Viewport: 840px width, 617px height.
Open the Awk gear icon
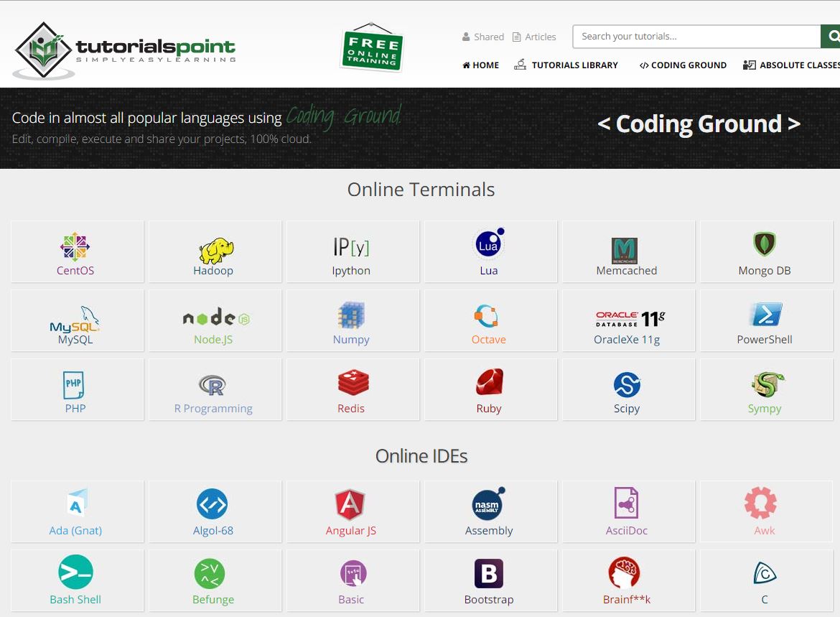tap(760, 503)
